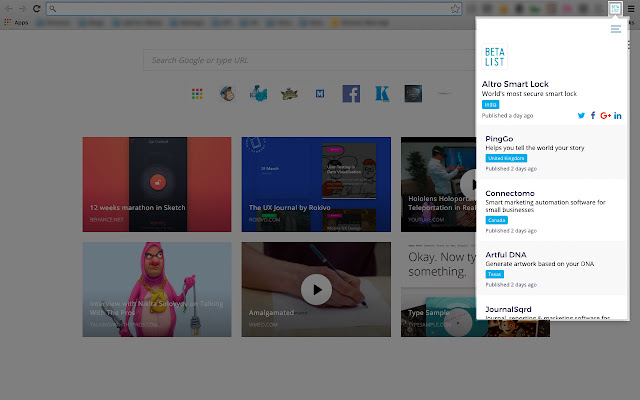Open Altro Smart Lock listing title
The image size is (640, 400).
515,84
